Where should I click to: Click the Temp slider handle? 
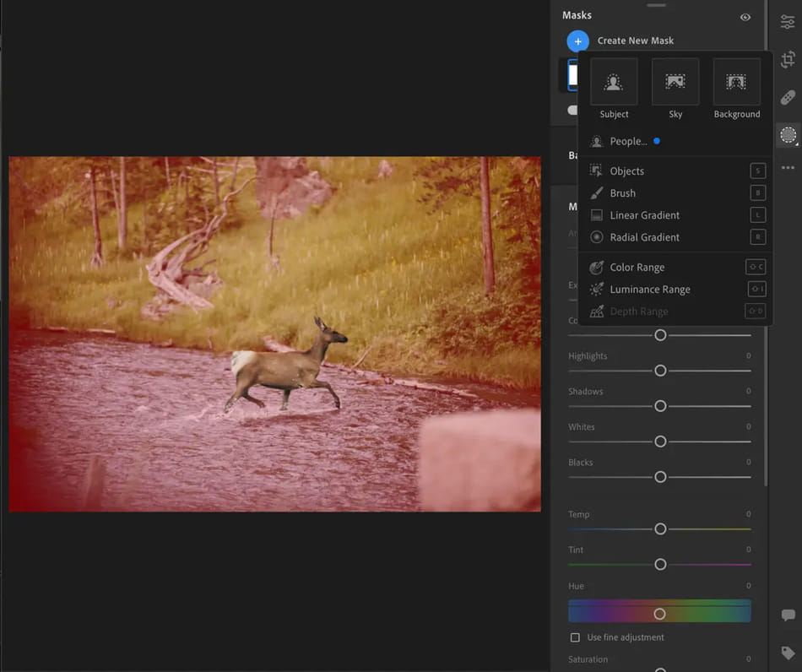660,528
